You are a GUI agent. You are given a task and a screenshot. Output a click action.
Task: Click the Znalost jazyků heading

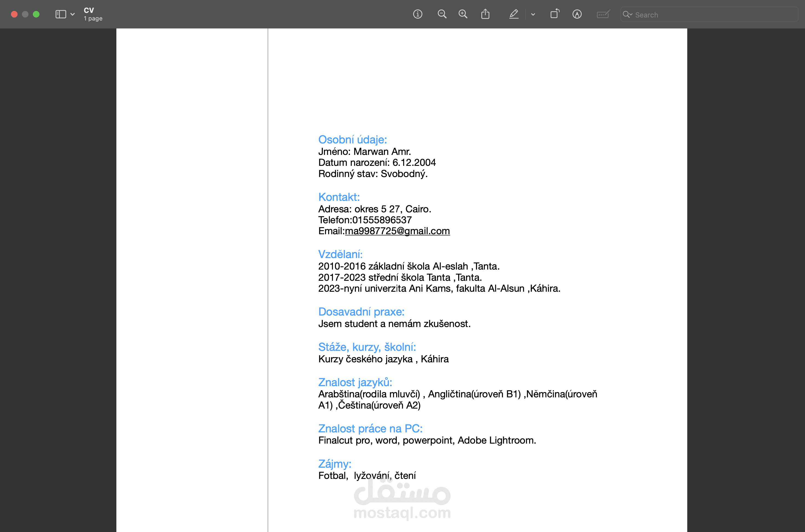[355, 382]
